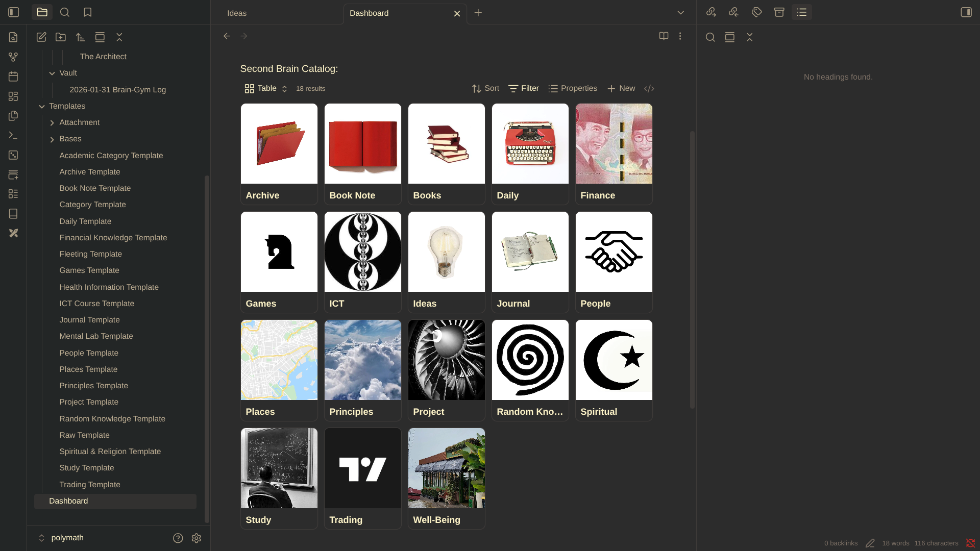Click the Filter button
This screenshot has height=551, width=980.
[x=524, y=89]
